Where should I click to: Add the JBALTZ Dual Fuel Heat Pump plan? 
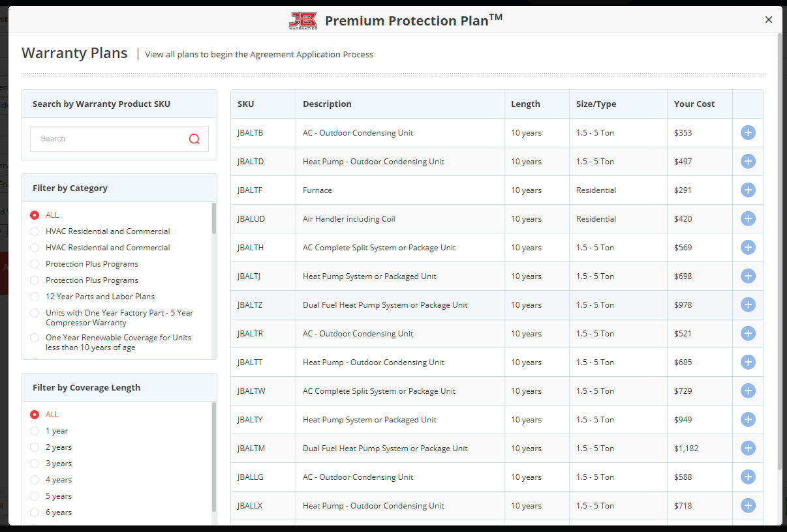748,305
